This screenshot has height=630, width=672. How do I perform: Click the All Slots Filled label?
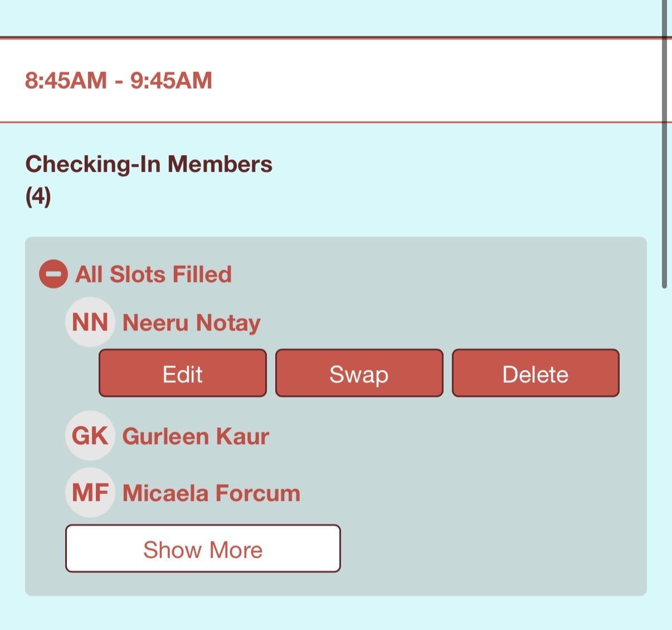153,275
